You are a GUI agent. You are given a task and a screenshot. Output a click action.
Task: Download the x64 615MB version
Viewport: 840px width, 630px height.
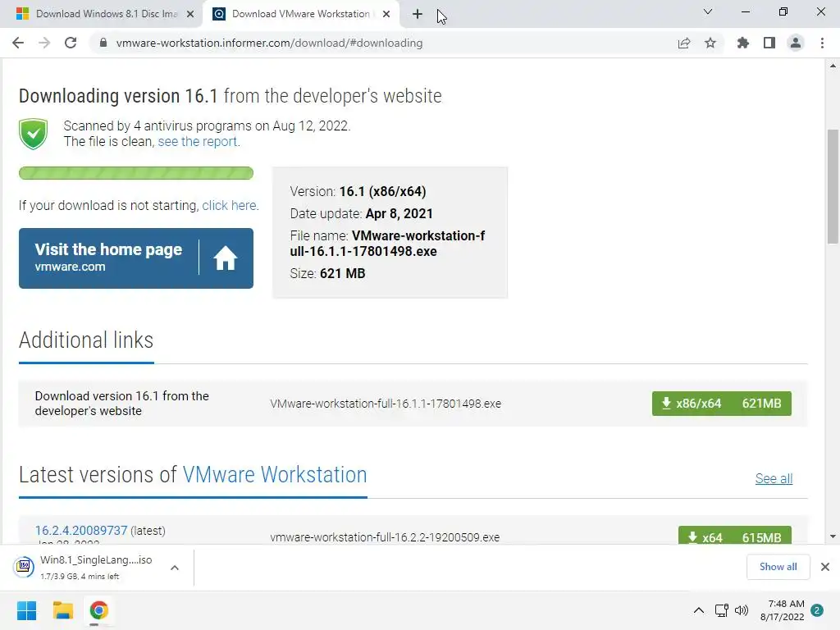pos(734,536)
